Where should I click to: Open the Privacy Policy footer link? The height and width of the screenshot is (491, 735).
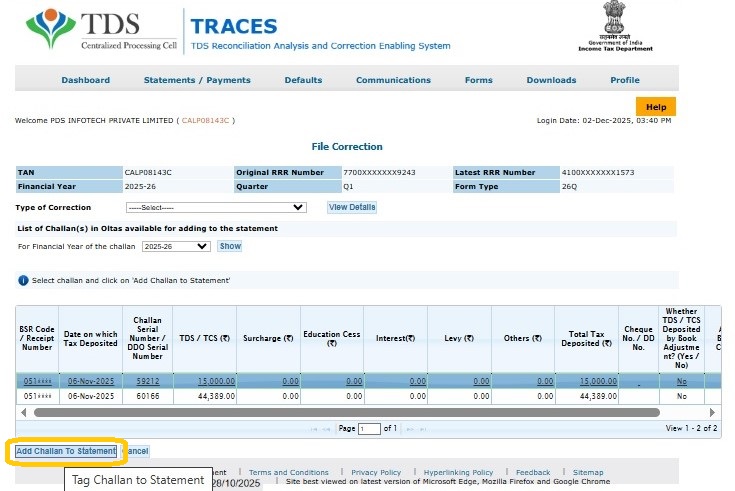click(x=376, y=472)
